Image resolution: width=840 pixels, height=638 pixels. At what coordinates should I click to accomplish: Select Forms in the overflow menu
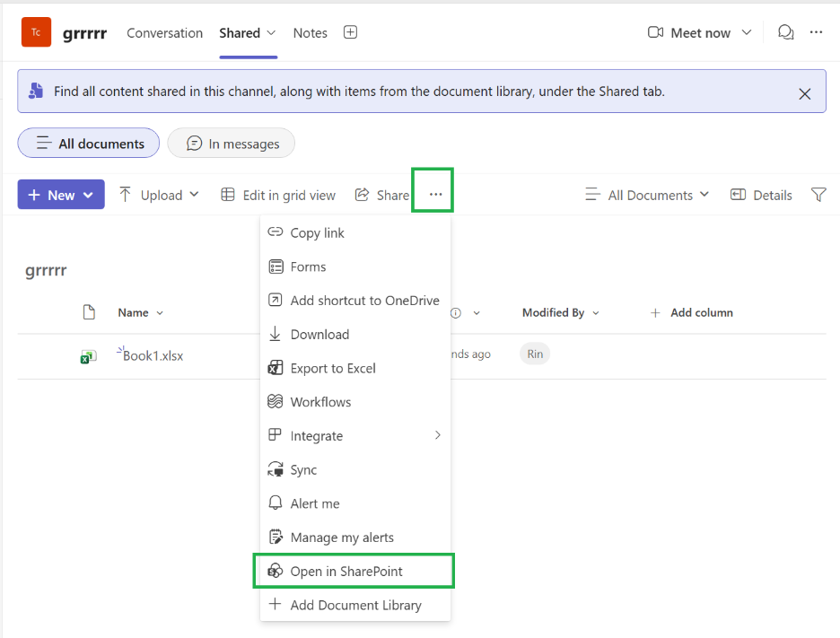pos(354,267)
